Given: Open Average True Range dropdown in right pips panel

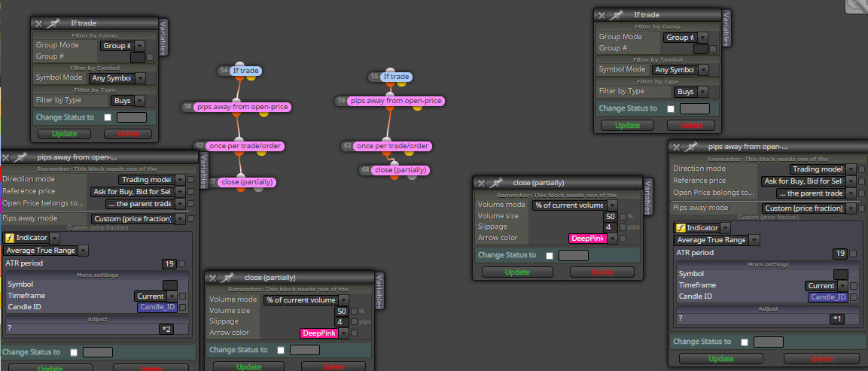Looking at the screenshot, I should pos(754,240).
